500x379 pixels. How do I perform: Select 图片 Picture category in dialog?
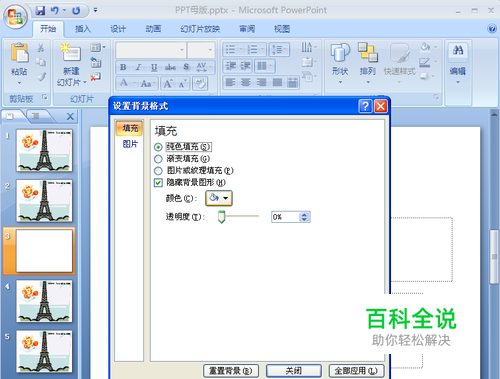(x=129, y=144)
